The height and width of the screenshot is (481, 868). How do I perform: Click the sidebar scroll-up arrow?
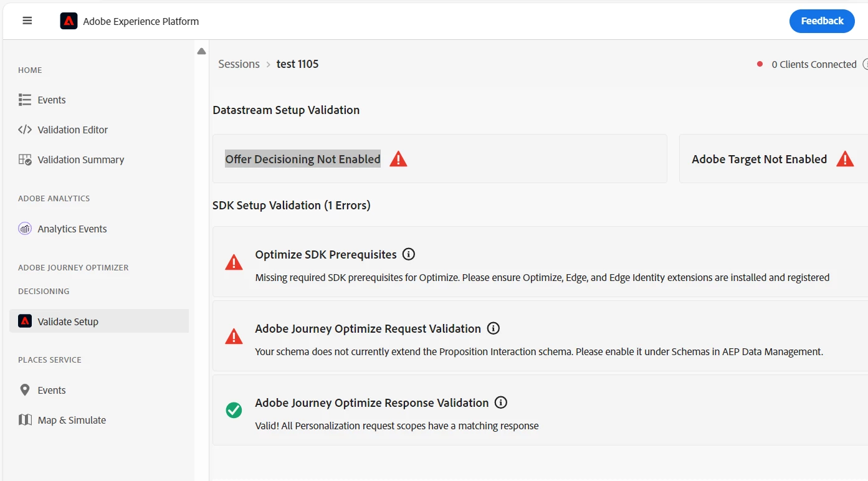click(x=201, y=51)
